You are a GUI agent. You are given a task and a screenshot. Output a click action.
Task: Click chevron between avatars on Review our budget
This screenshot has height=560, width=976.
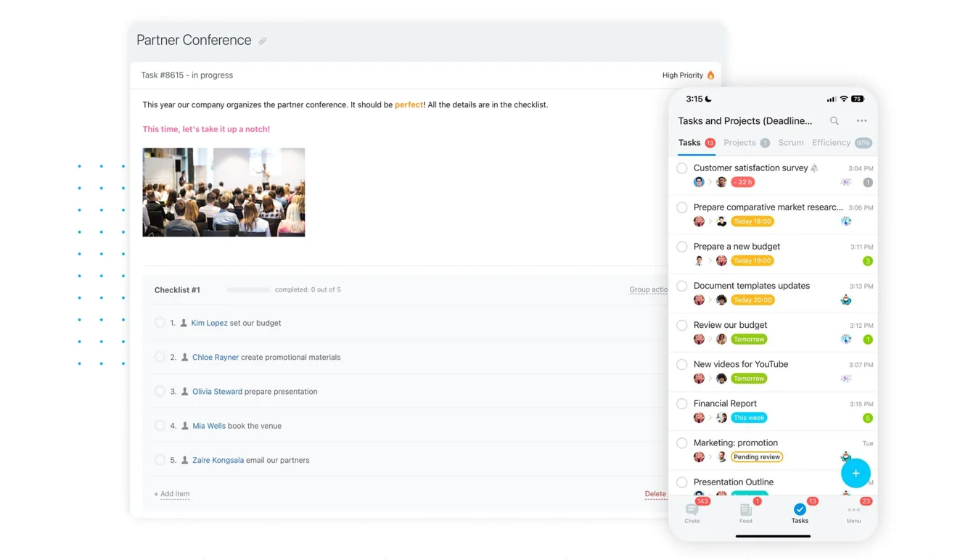[710, 339]
